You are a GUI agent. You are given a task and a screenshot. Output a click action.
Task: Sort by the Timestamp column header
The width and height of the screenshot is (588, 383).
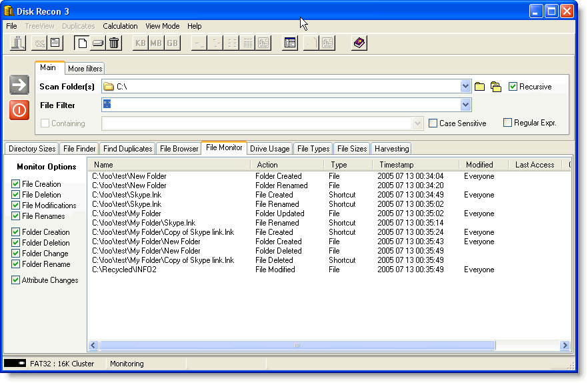(416, 164)
